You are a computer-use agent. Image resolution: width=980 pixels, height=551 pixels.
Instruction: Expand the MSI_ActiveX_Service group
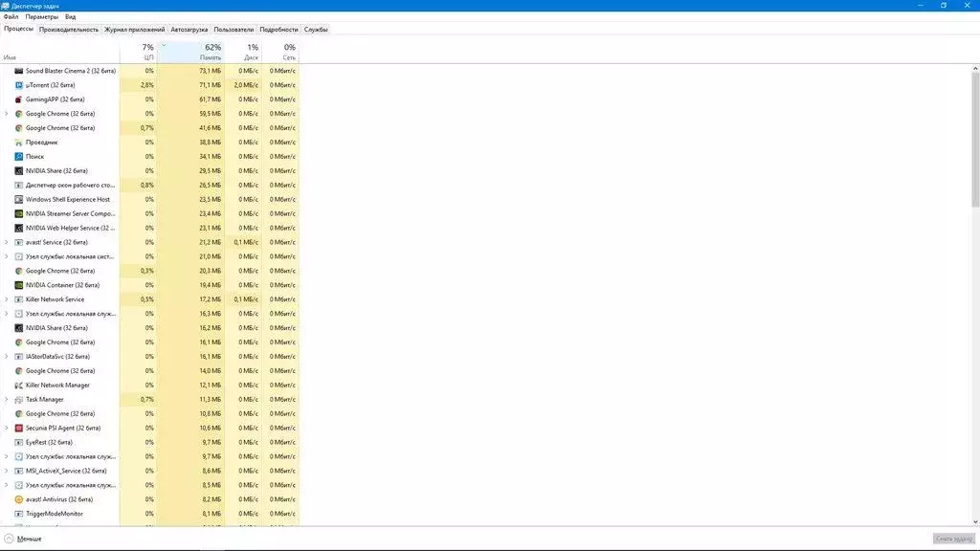click(x=7, y=471)
